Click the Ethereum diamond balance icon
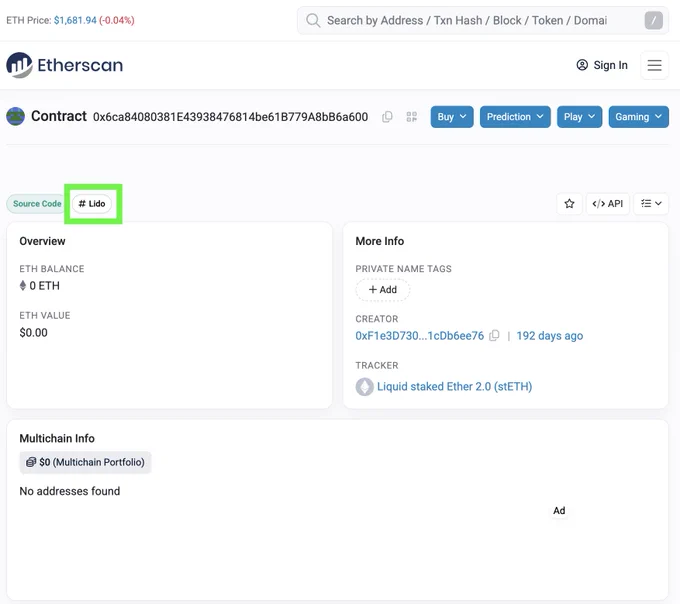The width and height of the screenshot is (680, 604). (x=23, y=285)
